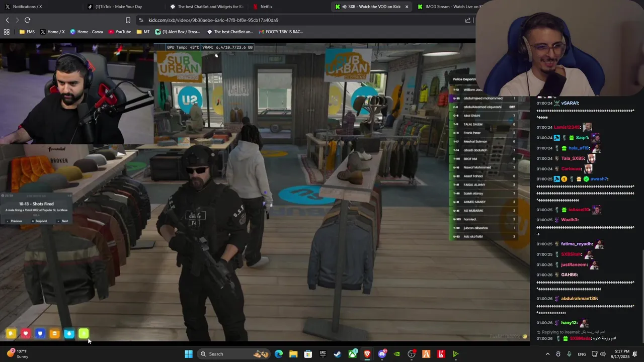Viewport: 644px width, 362px height.
Task: Open Discord from the taskbar
Action: click(382, 354)
